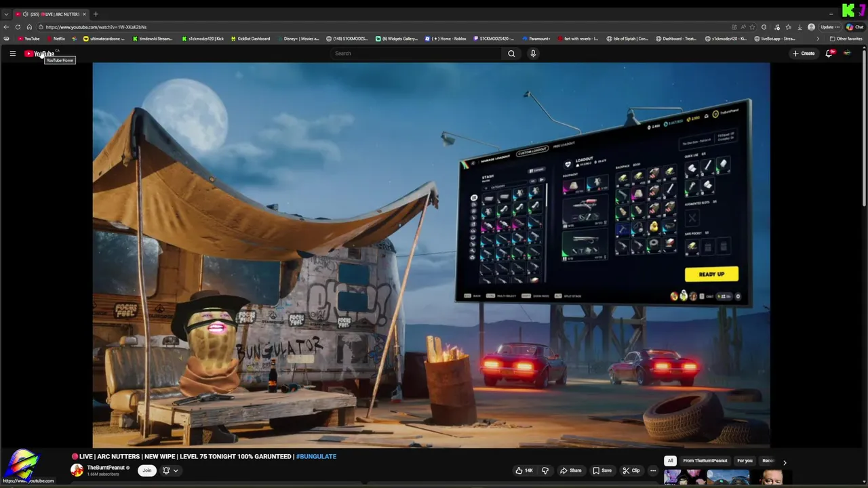Go back with browser back arrow
868x488 pixels.
coord(7,27)
